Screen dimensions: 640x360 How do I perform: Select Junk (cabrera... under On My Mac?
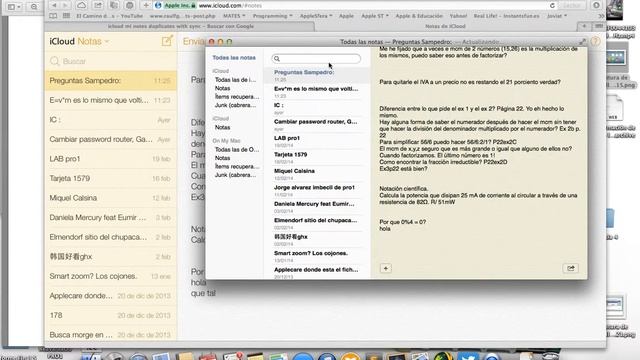(x=236, y=175)
